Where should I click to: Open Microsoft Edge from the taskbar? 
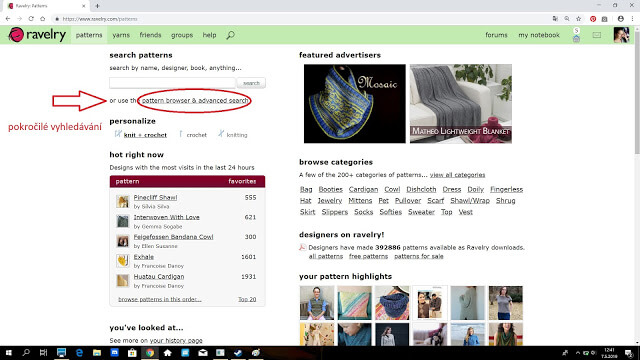pyautogui.click(x=79, y=353)
